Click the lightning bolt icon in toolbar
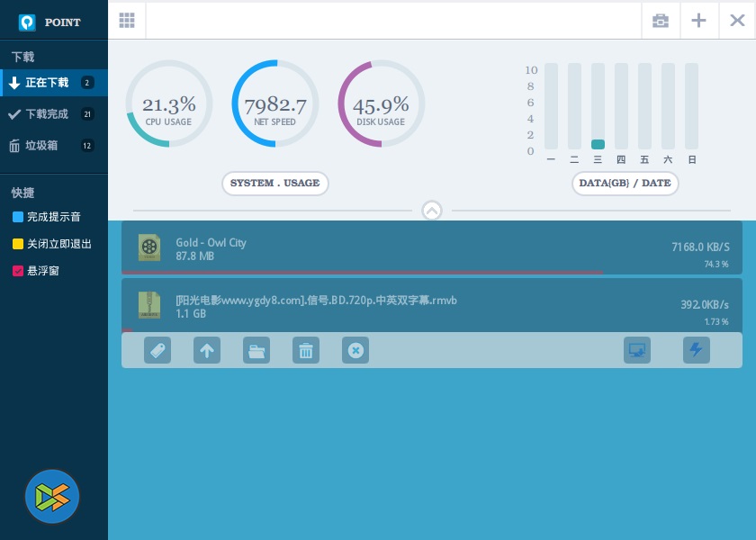 [696, 350]
